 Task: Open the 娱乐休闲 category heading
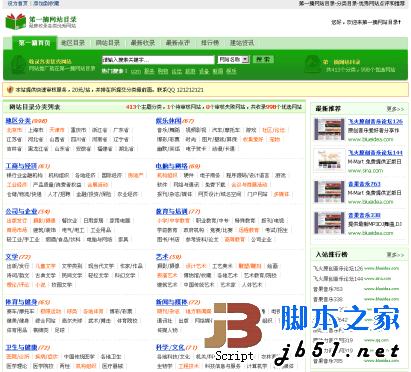point(168,121)
